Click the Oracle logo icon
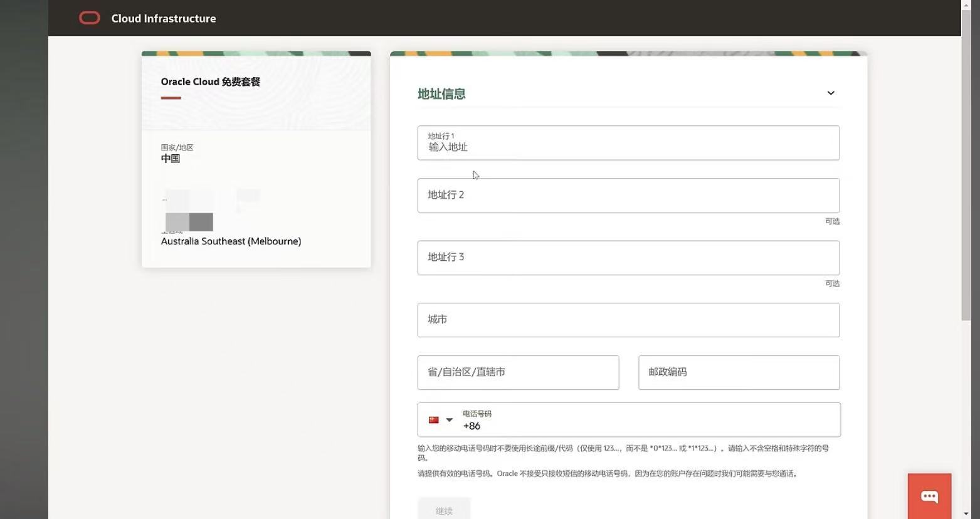980x519 pixels. (x=90, y=18)
